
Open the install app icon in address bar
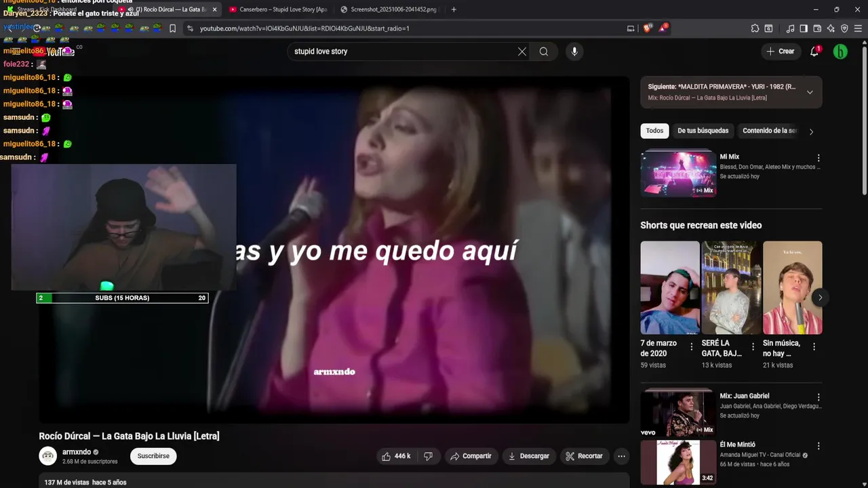631,28
